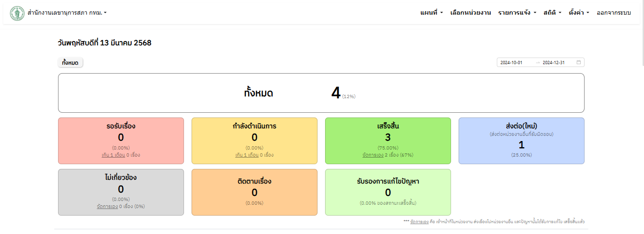Select the เลือกหน่วยงาน menu item

click(x=470, y=13)
